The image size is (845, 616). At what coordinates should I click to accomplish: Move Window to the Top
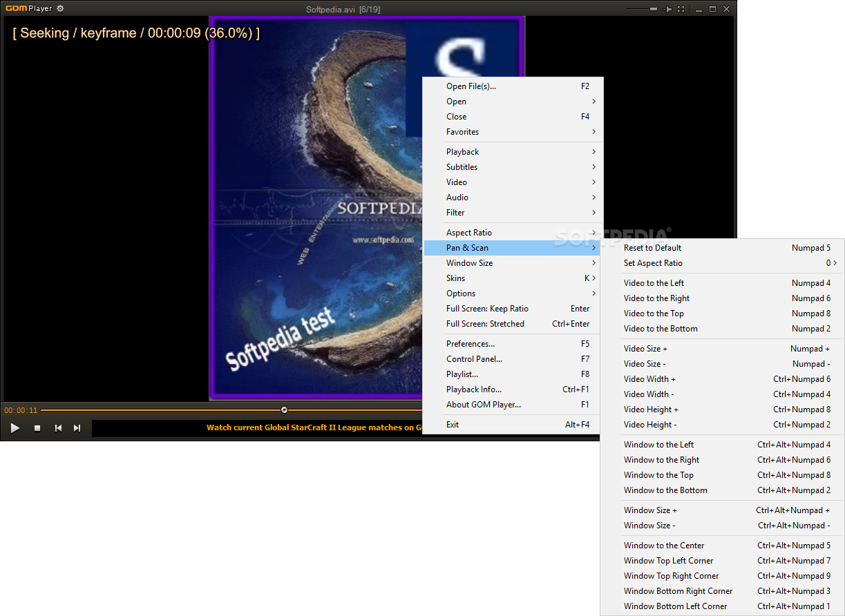(723, 475)
